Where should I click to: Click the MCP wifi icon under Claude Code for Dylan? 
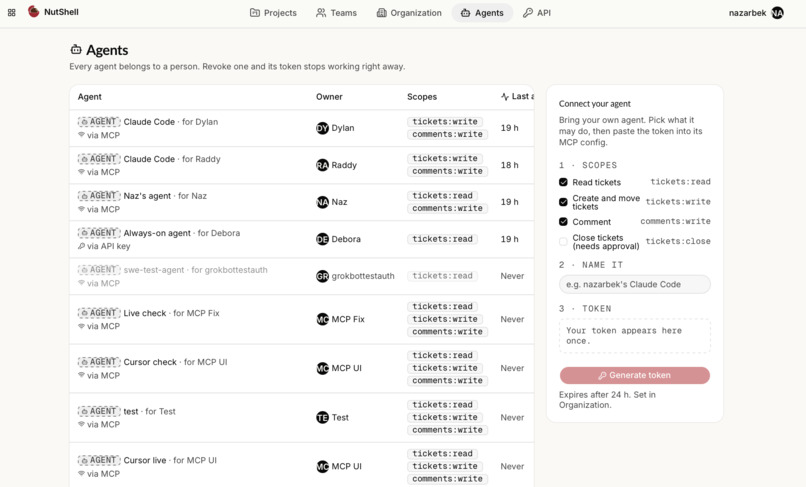click(81, 135)
